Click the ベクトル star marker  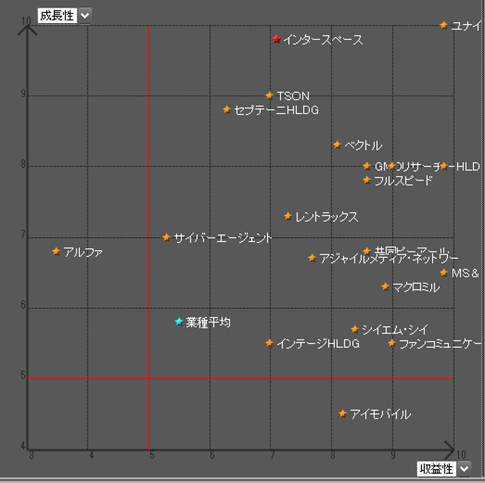pos(337,145)
